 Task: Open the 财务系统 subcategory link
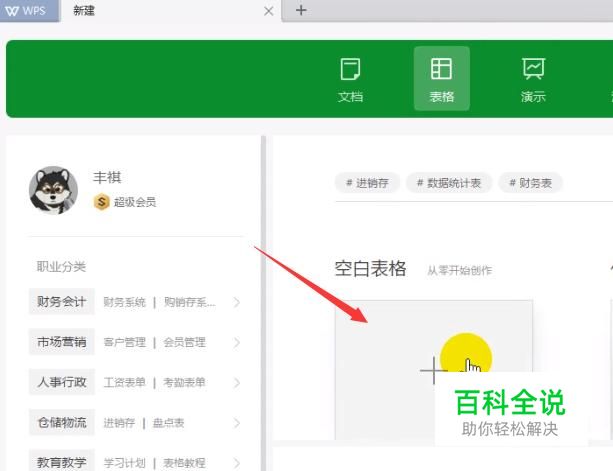[x=124, y=302]
